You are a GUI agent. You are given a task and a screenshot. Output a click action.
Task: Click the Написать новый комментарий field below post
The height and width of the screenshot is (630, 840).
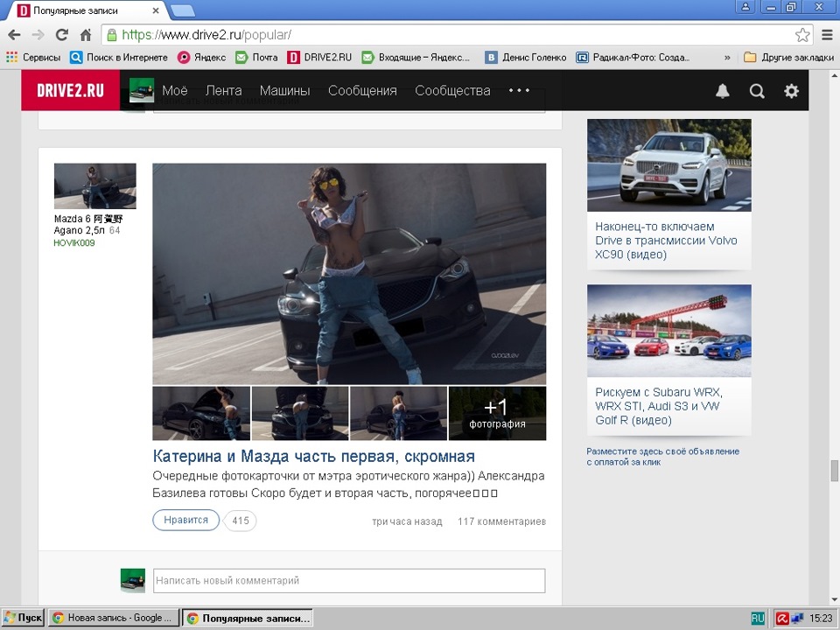pos(349,581)
